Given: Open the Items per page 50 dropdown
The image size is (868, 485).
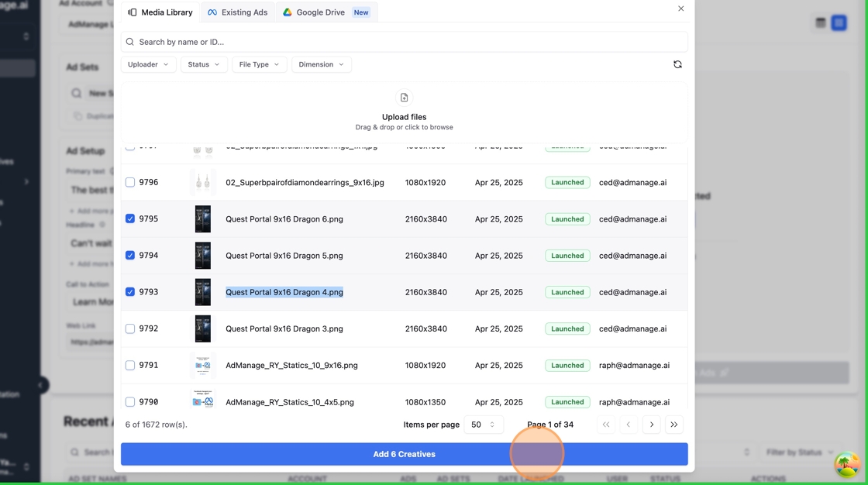Looking at the screenshot, I should pos(484,425).
